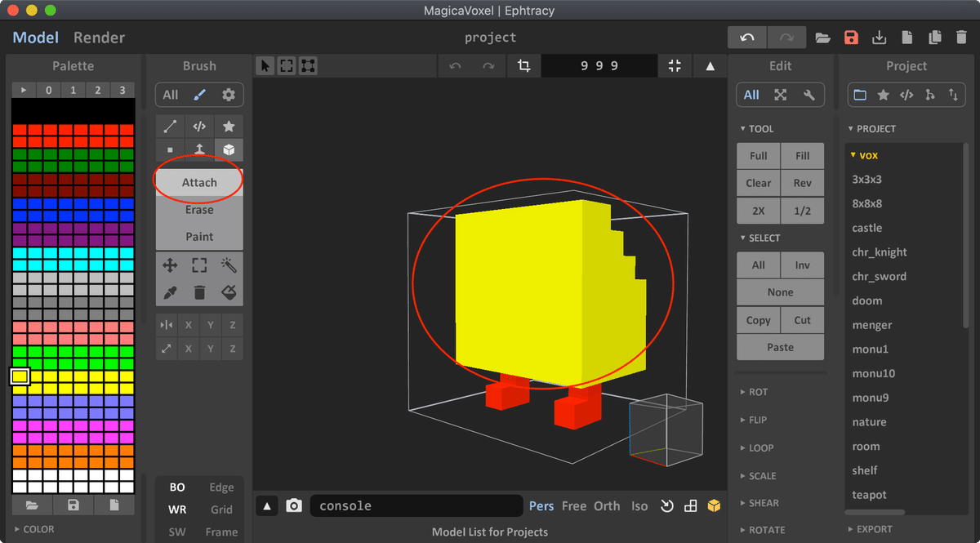This screenshot has height=543, width=980.
Task: Activate the Move tool arrows icon
Action: click(170, 265)
